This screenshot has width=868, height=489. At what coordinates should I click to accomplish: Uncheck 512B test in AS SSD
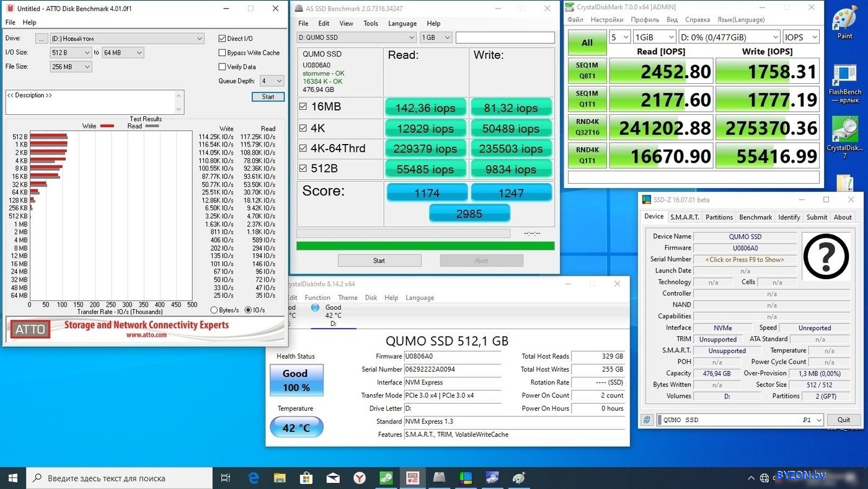click(x=303, y=169)
